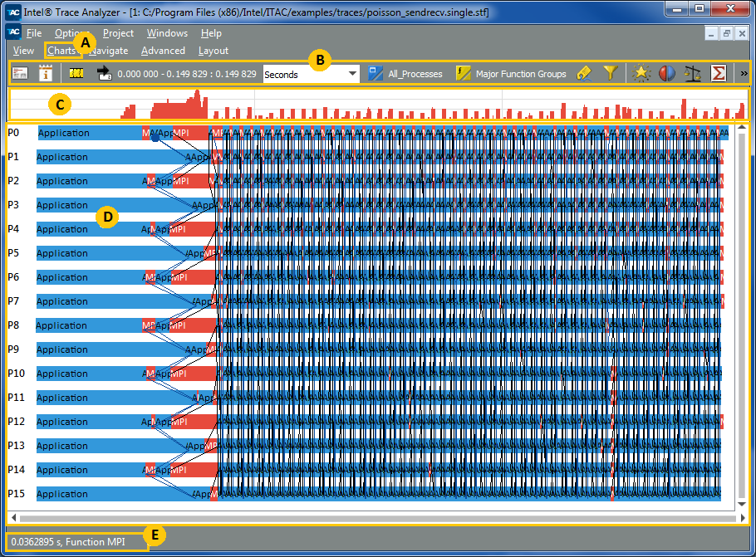Click the Major Function Groups button

[512, 74]
